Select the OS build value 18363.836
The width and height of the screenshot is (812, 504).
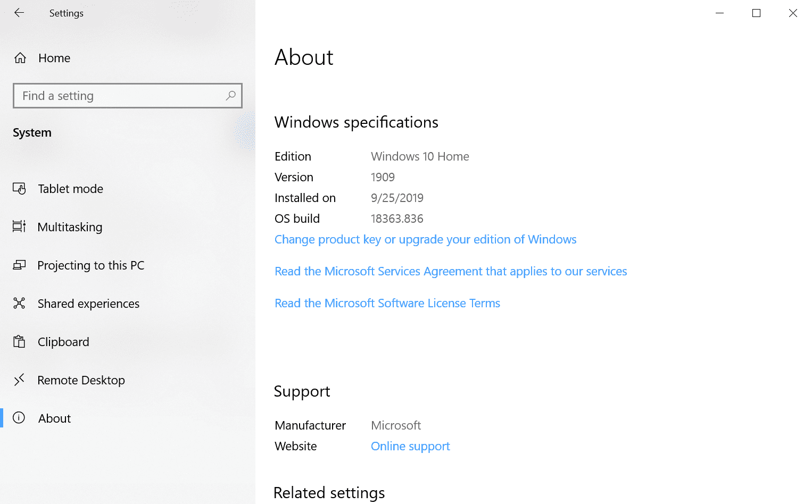tap(397, 219)
